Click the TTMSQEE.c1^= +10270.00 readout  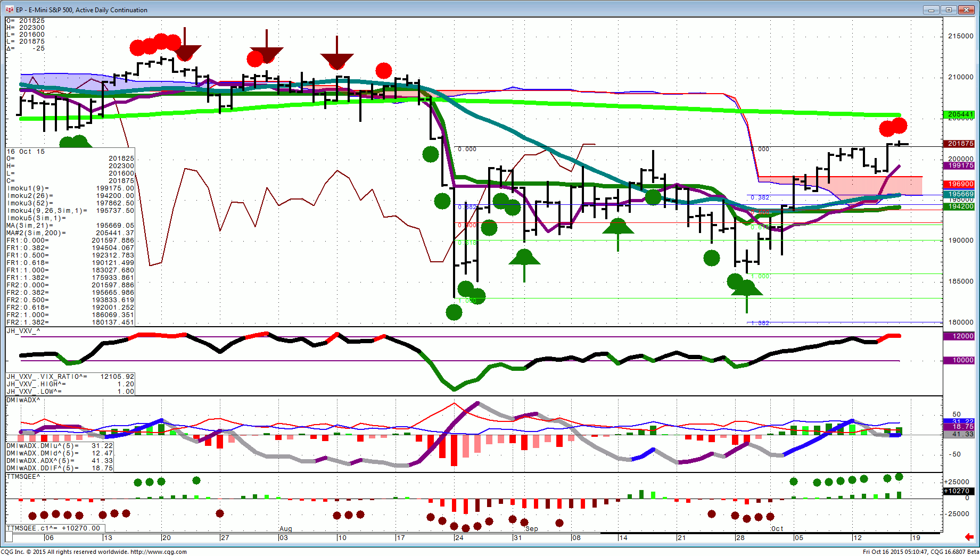point(53,528)
